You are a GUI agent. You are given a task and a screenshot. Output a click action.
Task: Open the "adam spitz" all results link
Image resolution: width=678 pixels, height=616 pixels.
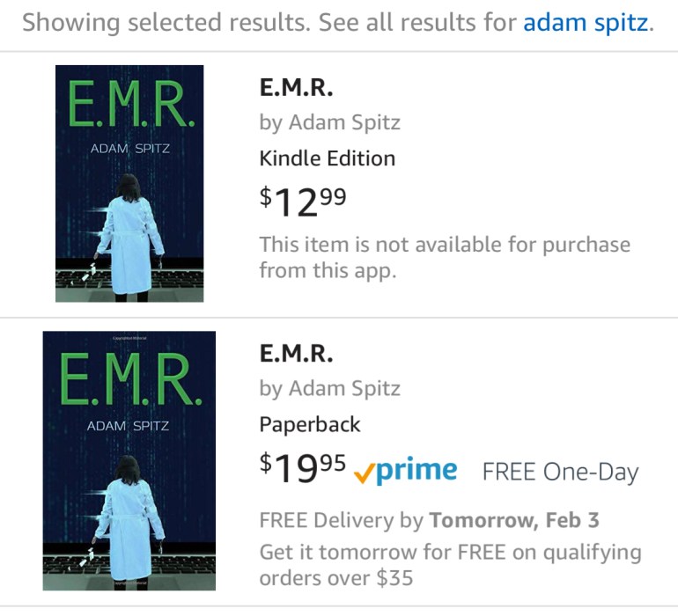[586, 23]
